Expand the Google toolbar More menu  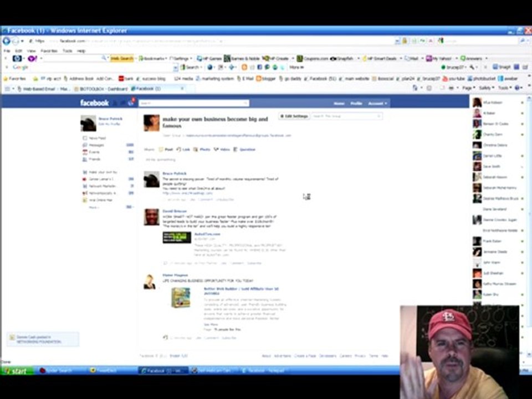(x=296, y=67)
